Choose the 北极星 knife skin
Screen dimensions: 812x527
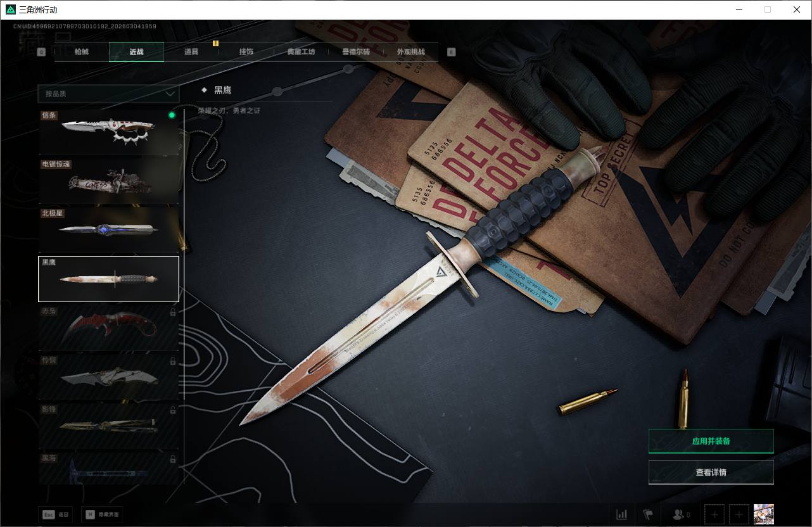click(108, 230)
